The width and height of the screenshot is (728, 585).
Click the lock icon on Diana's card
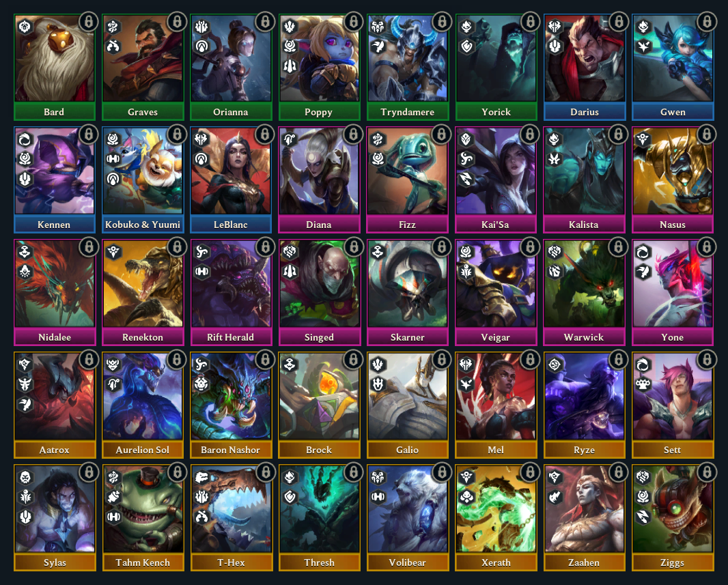click(x=353, y=134)
